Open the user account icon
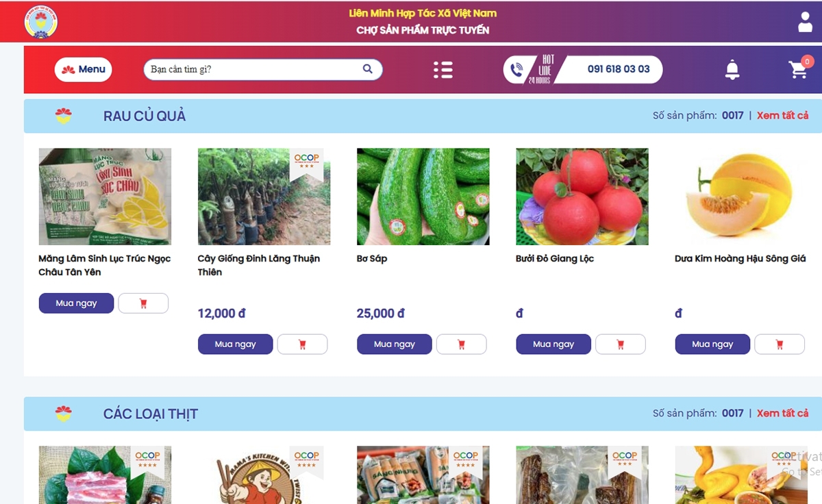This screenshot has height=504, width=822. point(805,22)
